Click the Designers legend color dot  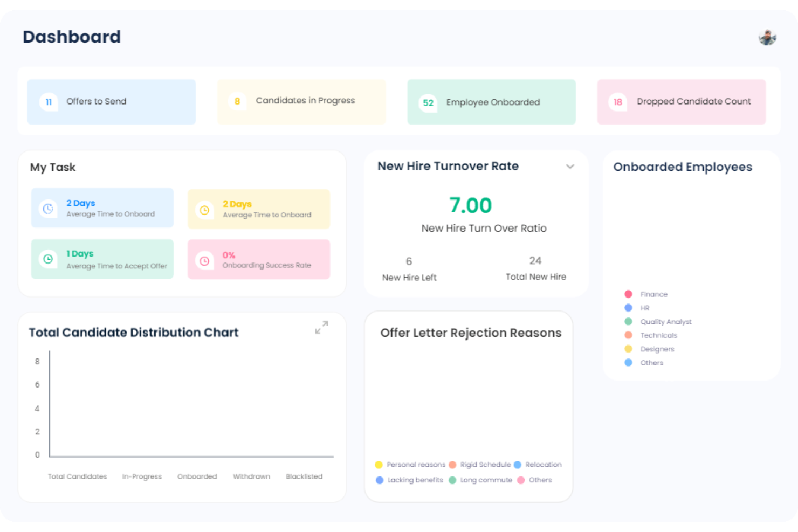628,349
